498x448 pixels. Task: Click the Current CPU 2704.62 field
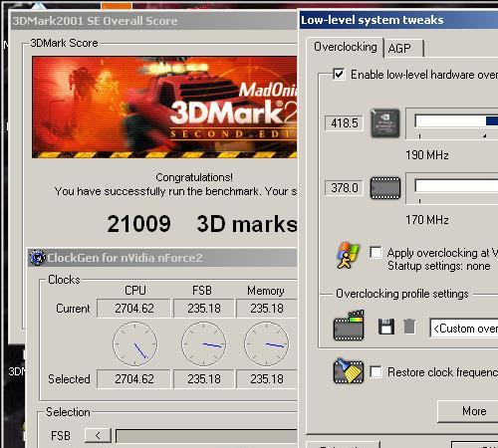tap(133, 309)
